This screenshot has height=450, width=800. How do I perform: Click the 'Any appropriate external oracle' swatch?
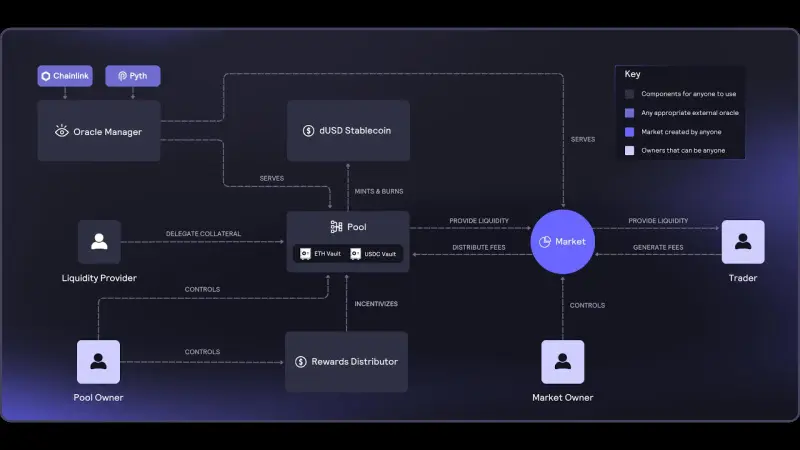click(629, 113)
